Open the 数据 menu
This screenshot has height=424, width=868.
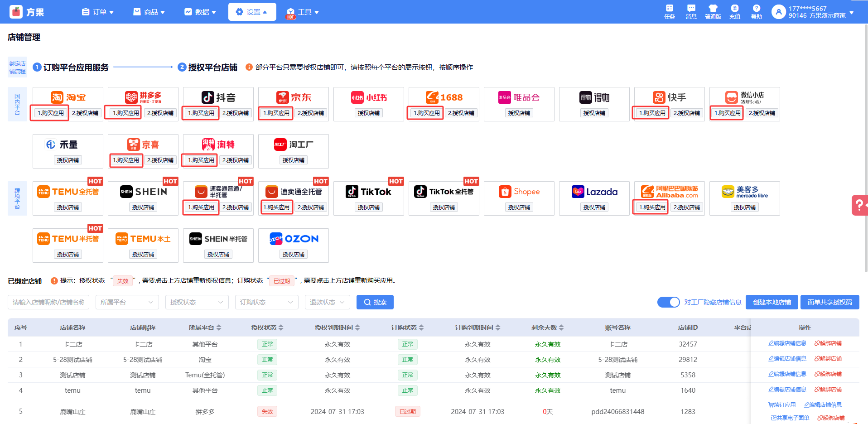coord(200,12)
